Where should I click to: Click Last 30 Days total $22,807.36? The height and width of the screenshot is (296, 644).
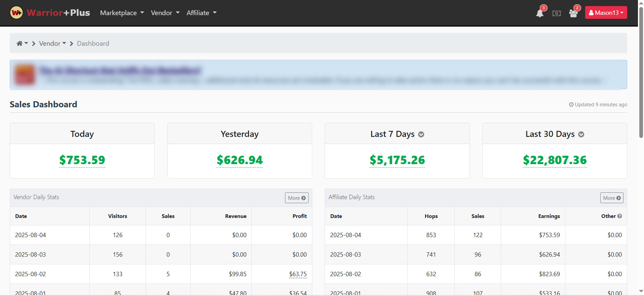pyautogui.click(x=555, y=160)
